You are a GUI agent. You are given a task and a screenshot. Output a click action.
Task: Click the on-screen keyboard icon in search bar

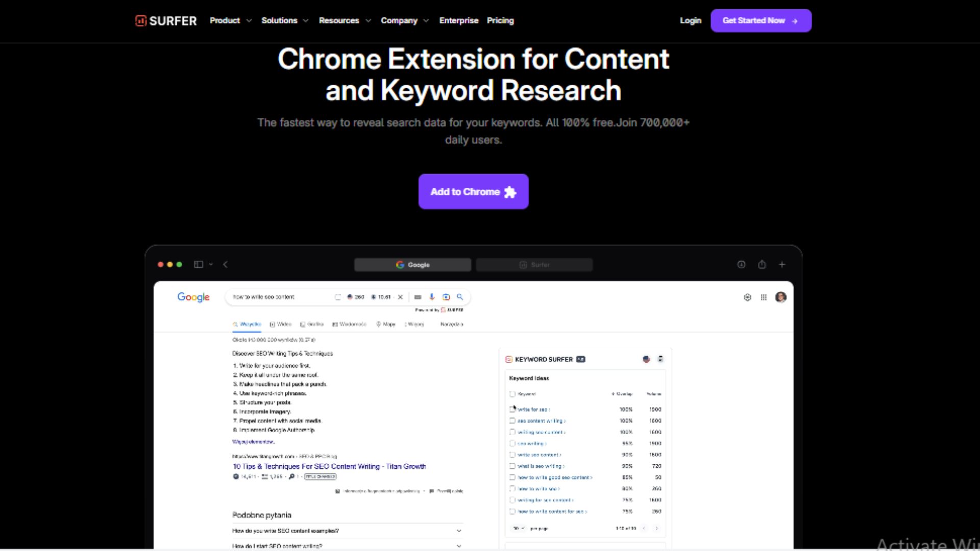tap(418, 297)
